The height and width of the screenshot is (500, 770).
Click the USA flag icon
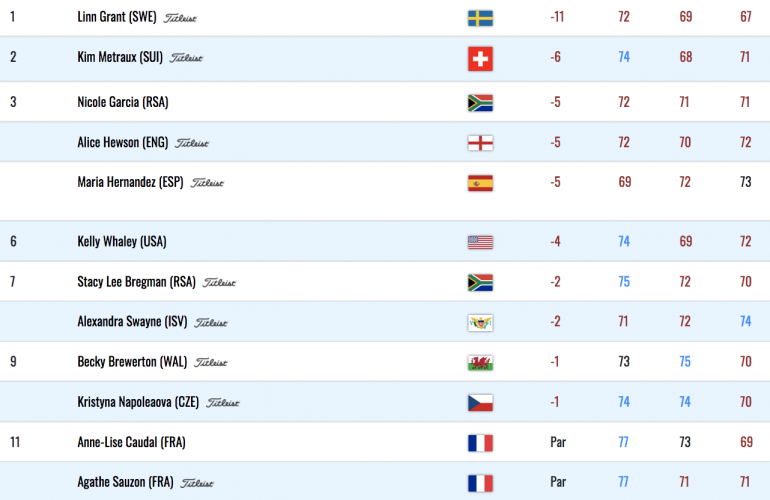[x=480, y=242]
